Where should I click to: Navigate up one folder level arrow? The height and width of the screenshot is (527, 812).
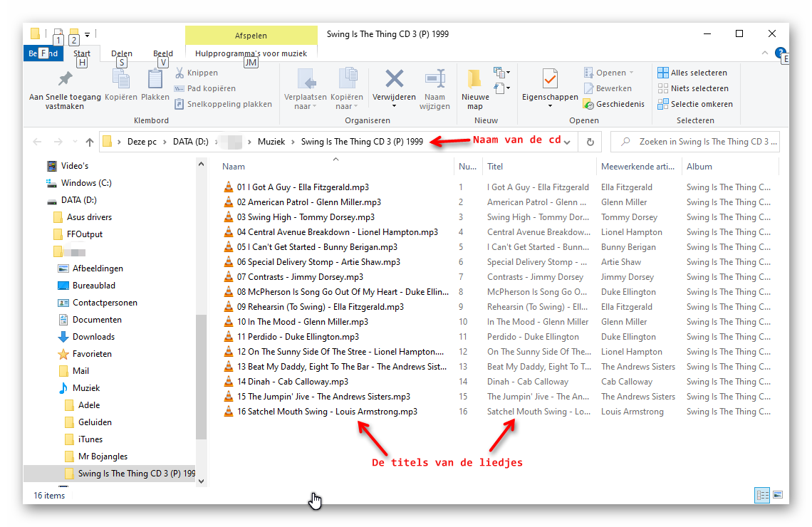click(x=90, y=142)
